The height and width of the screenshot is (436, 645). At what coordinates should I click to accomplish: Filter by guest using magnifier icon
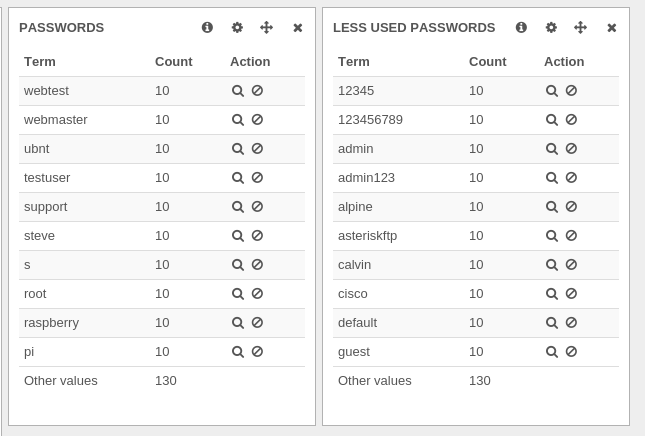tap(552, 352)
